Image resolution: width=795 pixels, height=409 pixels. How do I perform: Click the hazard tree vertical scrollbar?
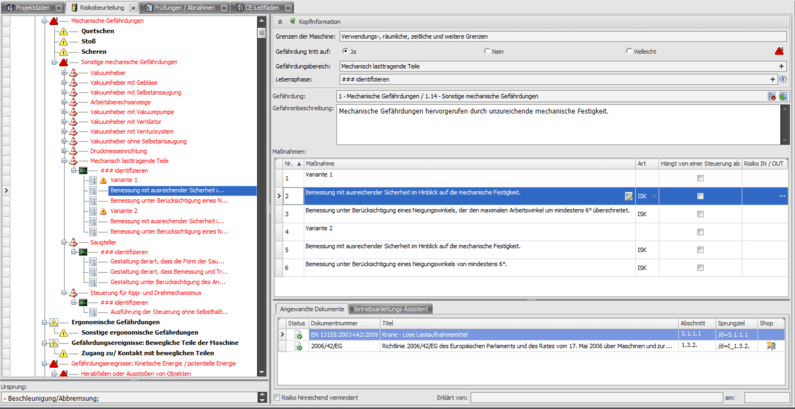tap(262, 196)
